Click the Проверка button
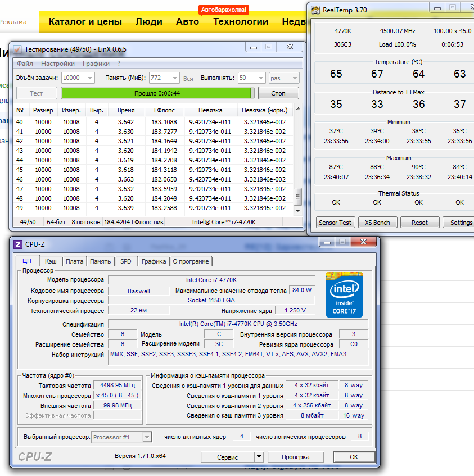Image resolution: width=474 pixels, height=476 pixels. pyautogui.click(x=295, y=457)
